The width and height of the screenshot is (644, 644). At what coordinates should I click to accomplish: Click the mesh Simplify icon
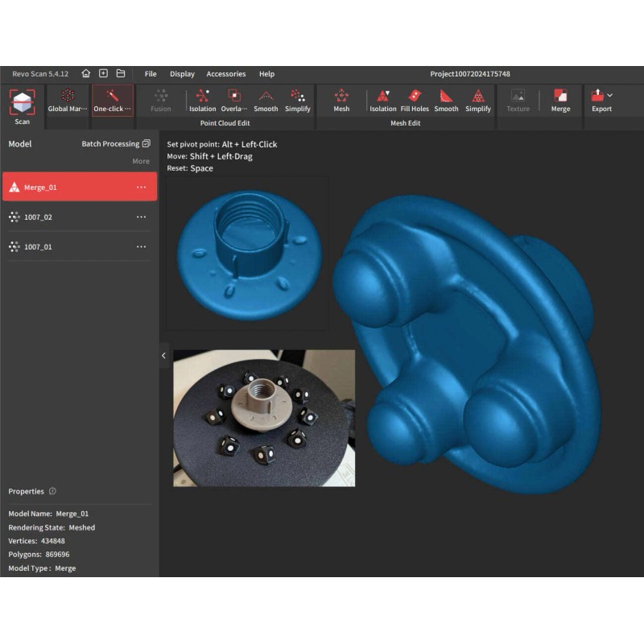point(478,96)
